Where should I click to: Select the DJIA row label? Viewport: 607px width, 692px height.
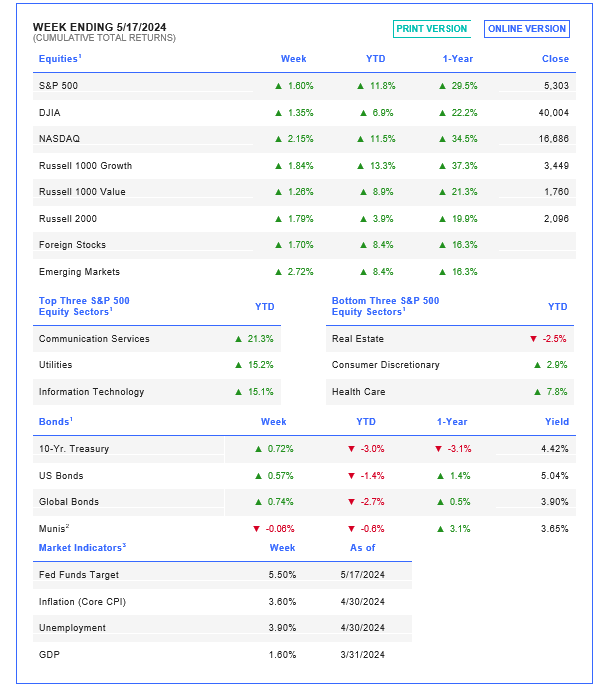(49, 113)
